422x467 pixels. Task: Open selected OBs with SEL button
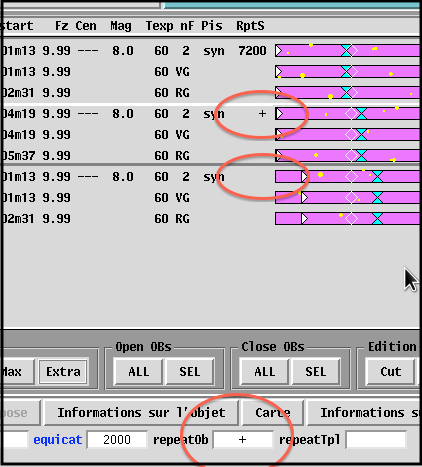coord(190,371)
